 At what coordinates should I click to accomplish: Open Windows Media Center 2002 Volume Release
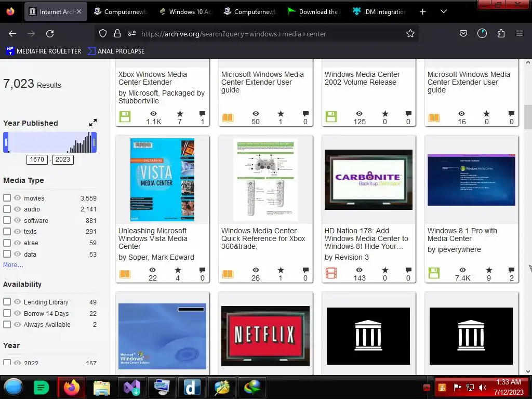pyautogui.click(x=362, y=78)
